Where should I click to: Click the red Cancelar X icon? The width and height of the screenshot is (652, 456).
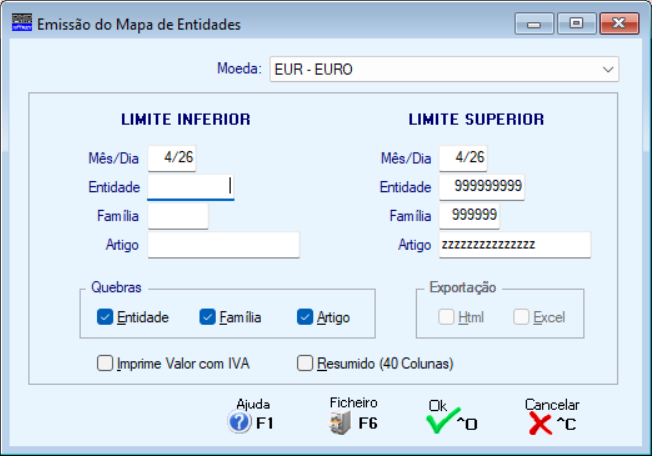(541, 423)
